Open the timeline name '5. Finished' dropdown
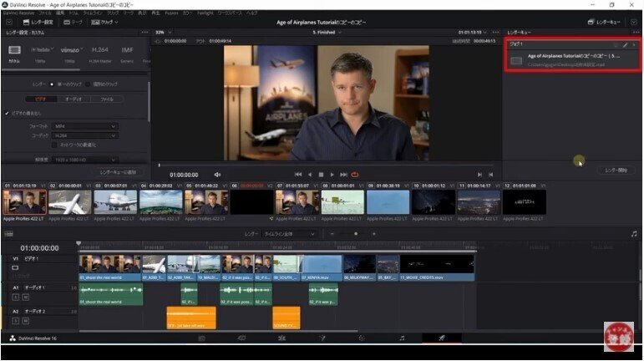 327,32
